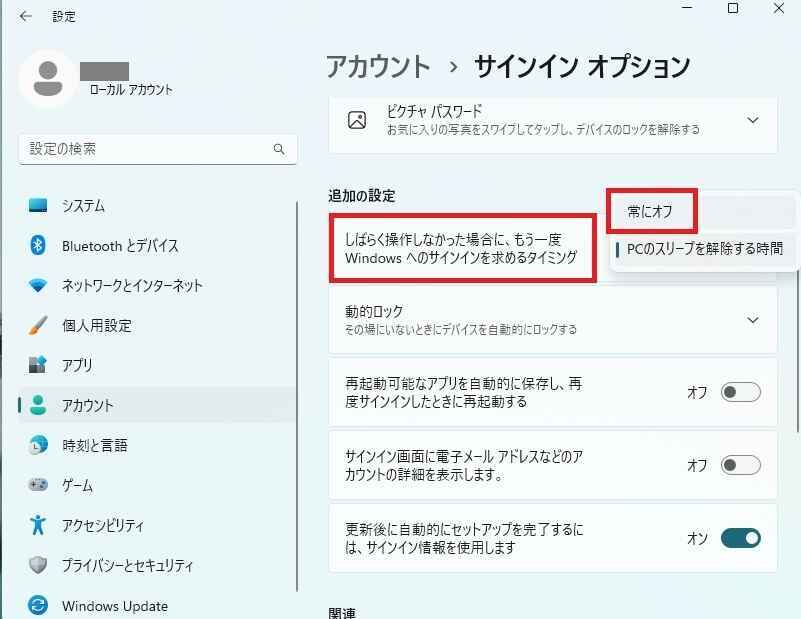Click the ピクチャ パスワード picture icon
The height and width of the screenshot is (619, 801).
(357, 121)
